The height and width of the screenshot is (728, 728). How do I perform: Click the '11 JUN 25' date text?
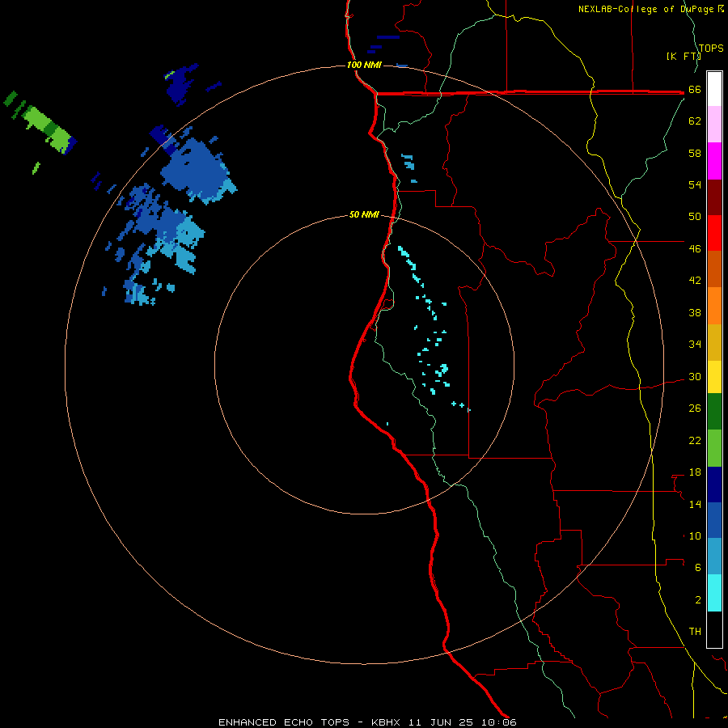point(441,722)
